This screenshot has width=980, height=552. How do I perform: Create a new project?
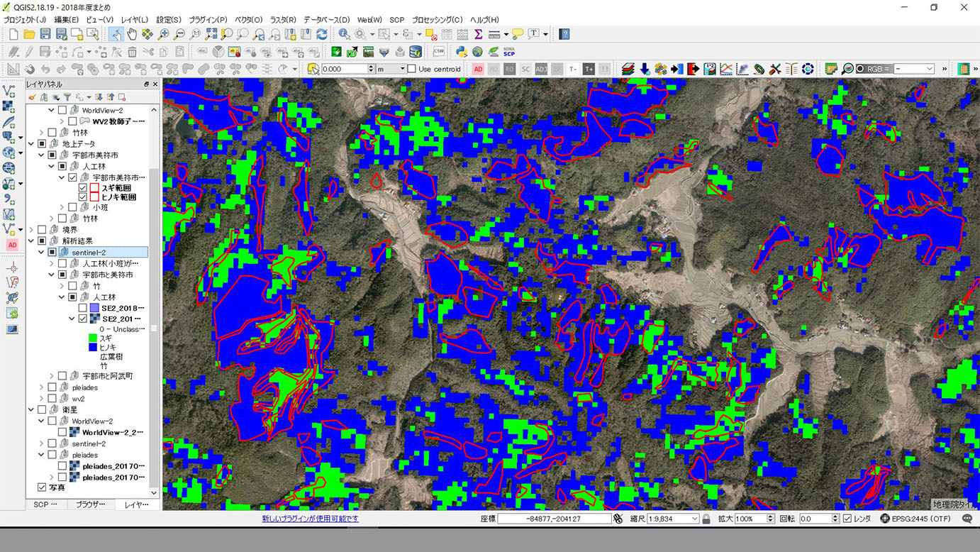pos(13,34)
